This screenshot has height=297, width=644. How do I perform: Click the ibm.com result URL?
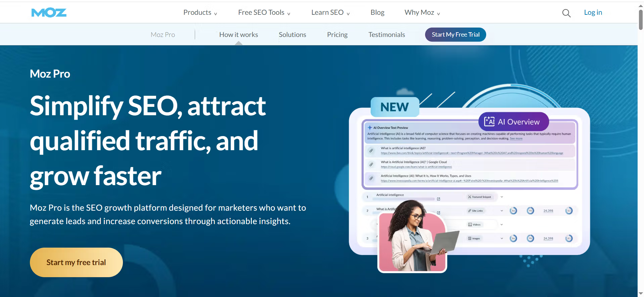[472, 153]
